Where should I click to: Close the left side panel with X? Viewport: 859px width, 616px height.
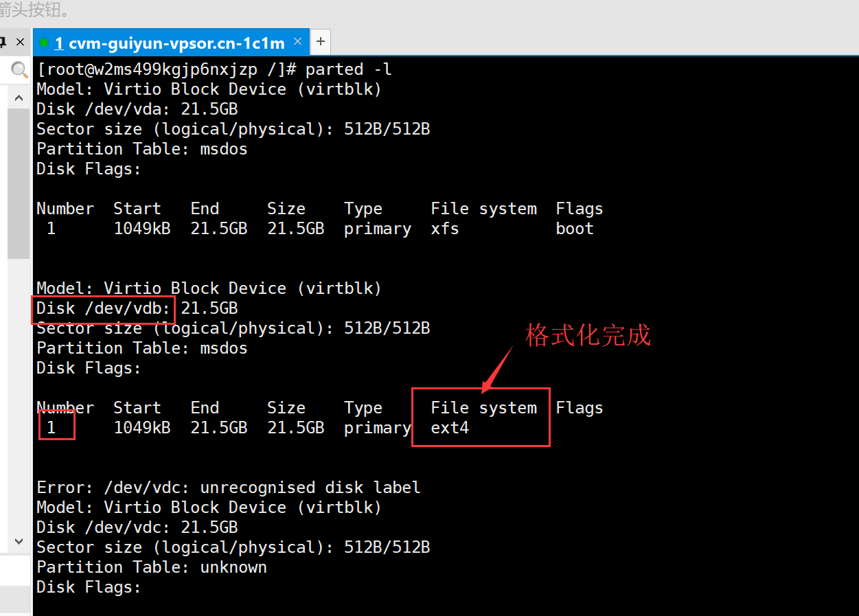click(21, 43)
